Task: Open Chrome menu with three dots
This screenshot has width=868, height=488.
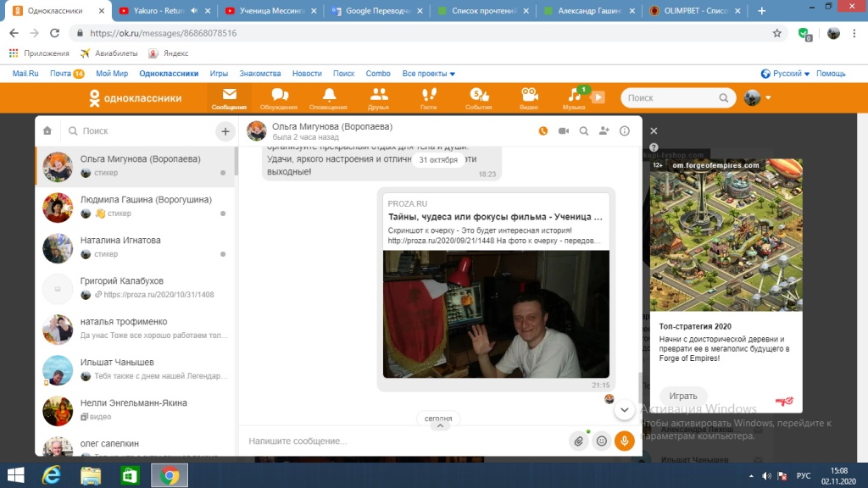Action: point(854,33)
